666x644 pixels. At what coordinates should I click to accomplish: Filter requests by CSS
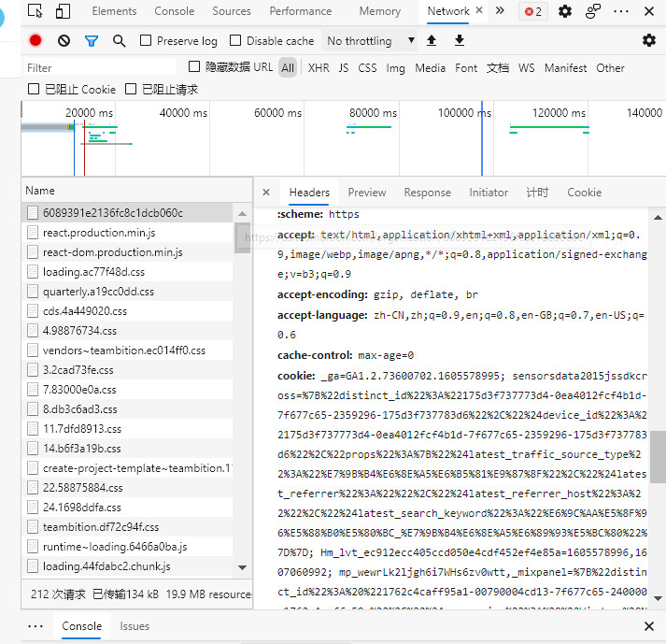click(367, 68)
